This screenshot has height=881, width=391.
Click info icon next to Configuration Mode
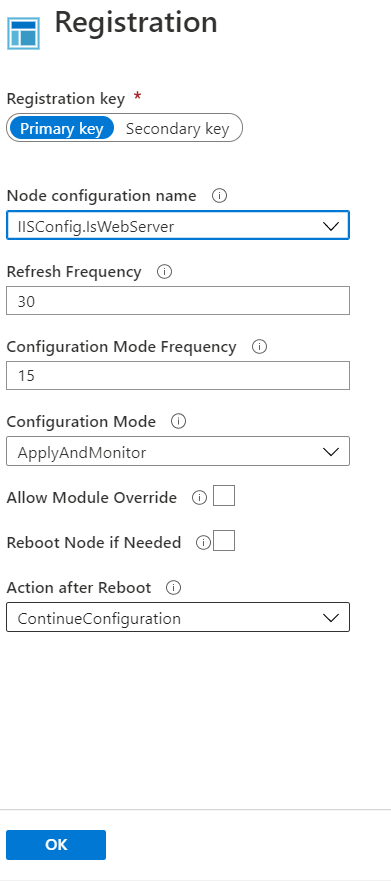tap(178, 421)
